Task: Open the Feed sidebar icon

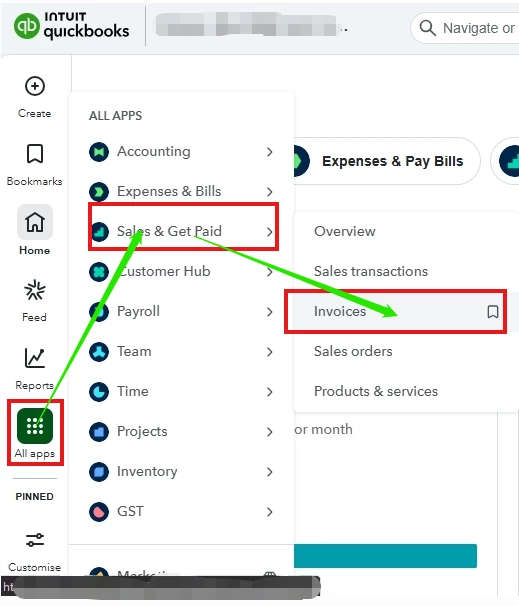Action: click(x=35, y=290)
